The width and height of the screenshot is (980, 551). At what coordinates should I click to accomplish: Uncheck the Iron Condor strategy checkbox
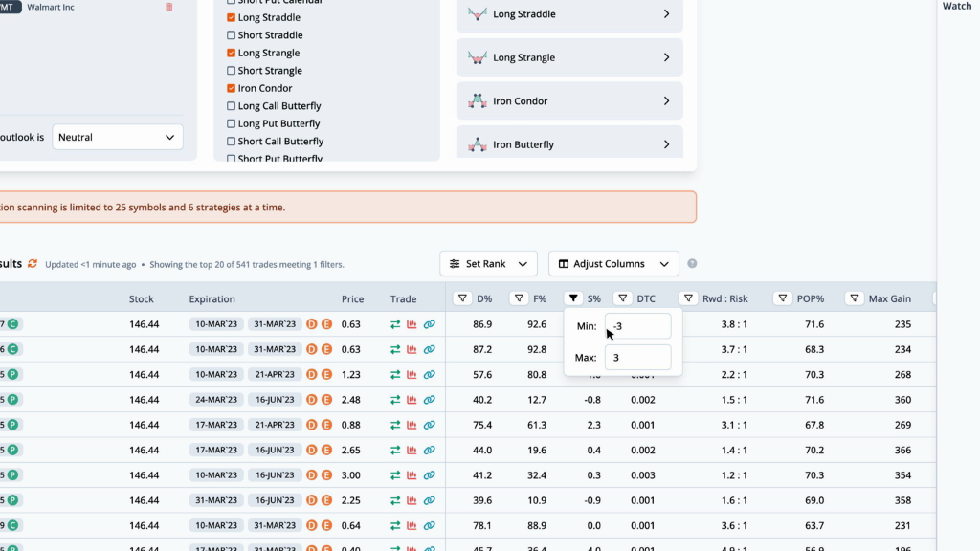point(232,88)
